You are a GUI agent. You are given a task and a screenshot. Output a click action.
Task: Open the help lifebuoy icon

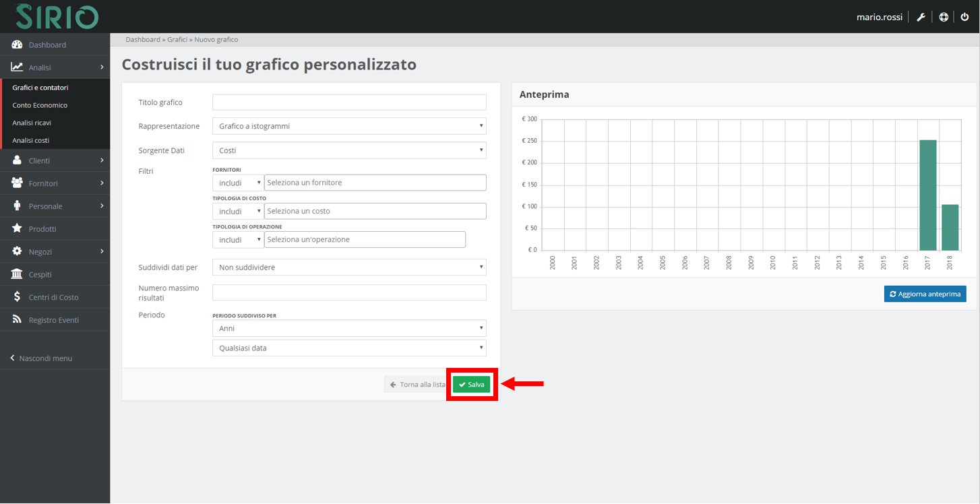pos(944,17)
